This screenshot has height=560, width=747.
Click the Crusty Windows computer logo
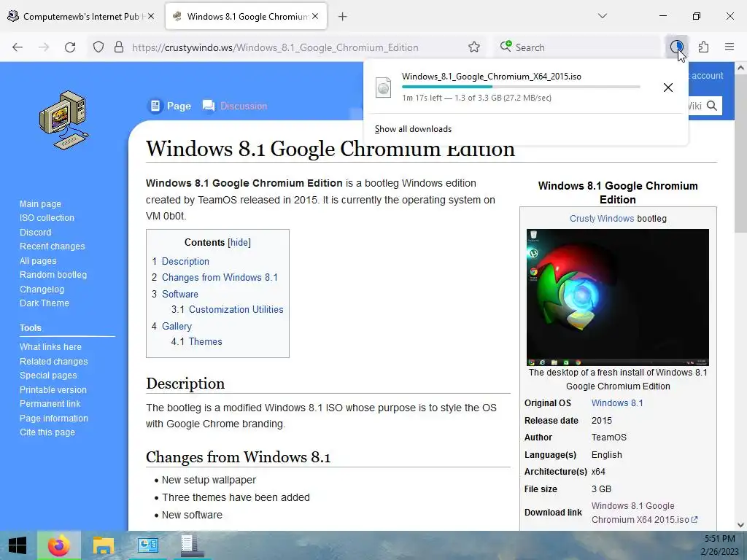(x=64, y=120)
